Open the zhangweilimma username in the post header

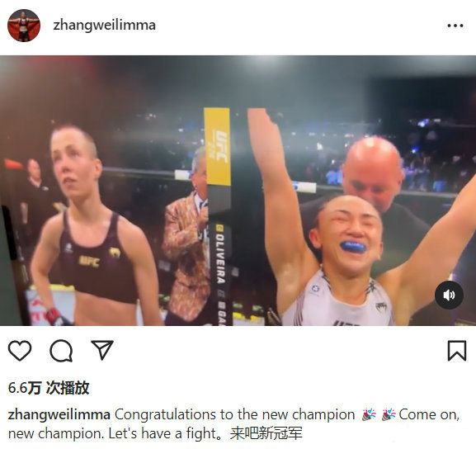click(x=104, y=26)
